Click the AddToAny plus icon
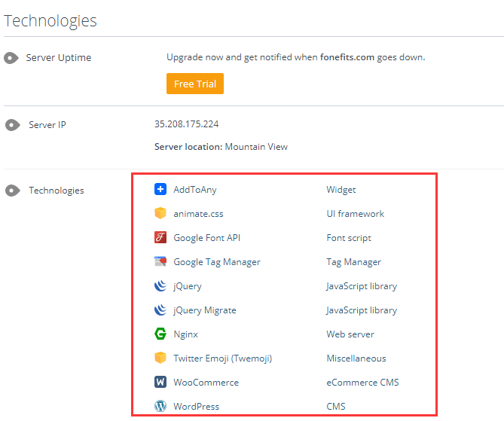This screenshot has height=421, width=504. pyautogui.click(x=160, y=190)
